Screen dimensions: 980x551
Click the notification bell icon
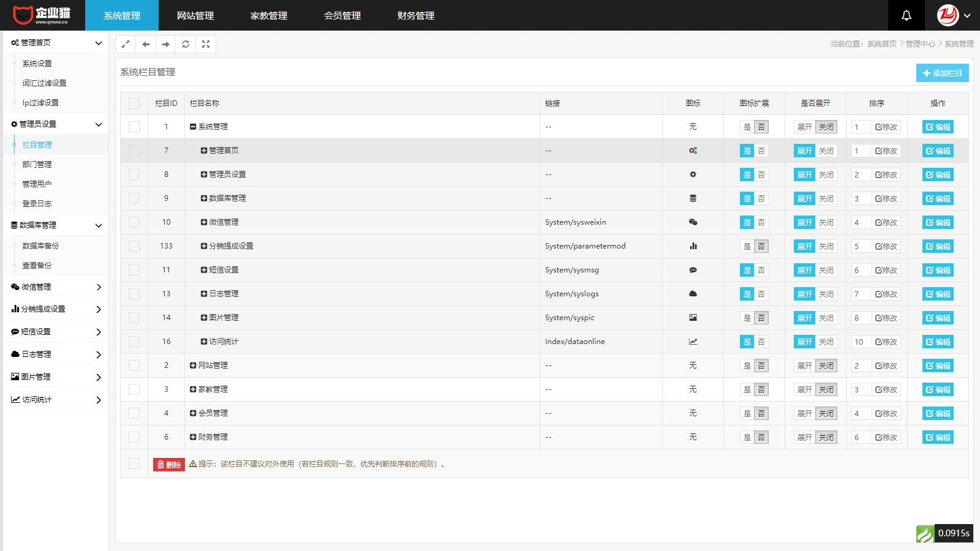(906, 15)
